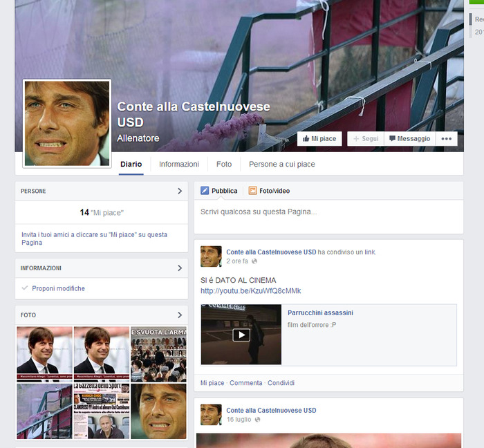Viewport: 484px width, 448px height.
Task: Like the post using Mi piace link
Action: click(212, 383)
